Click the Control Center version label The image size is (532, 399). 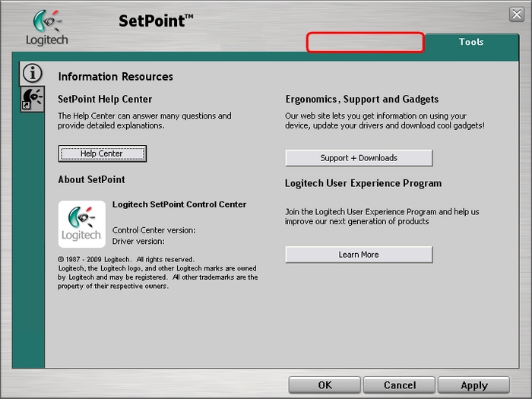click(x=154, y=230)
